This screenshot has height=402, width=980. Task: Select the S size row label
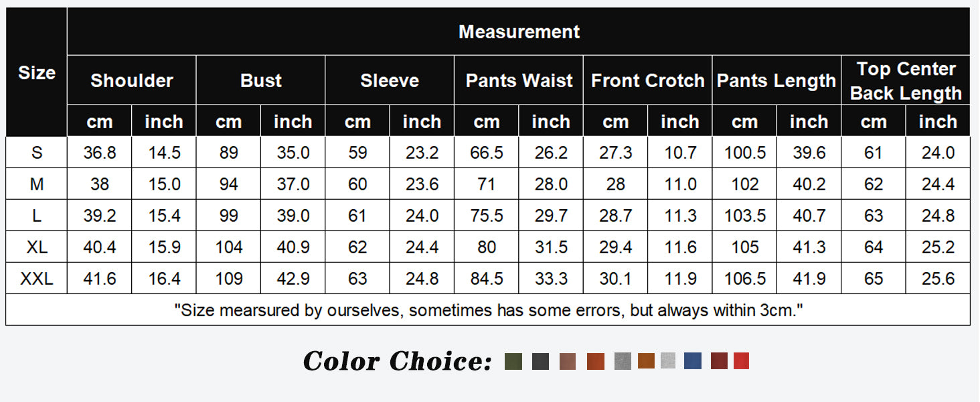37,153
